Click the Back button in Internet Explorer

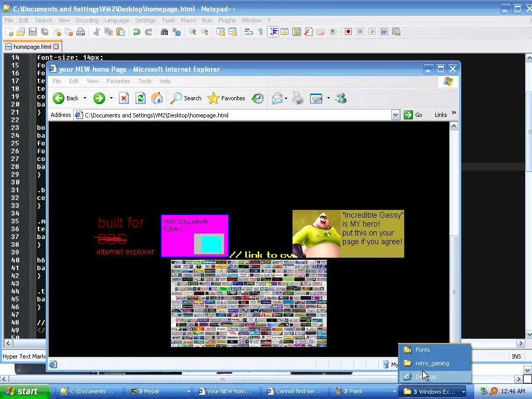tap(66, 98)
